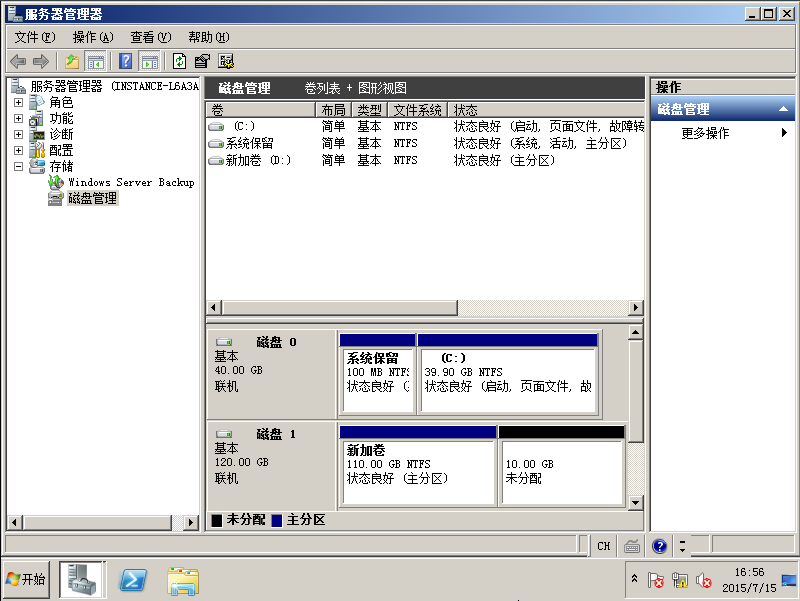Open Windows Explorer taskbar icon
Screen dimensions: 800x601
[x=183, y=581]
